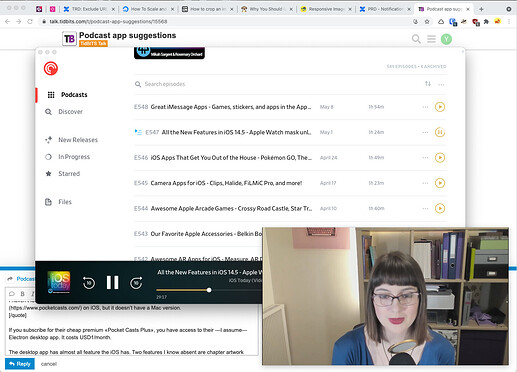Screen dimensions: 517x372
Task: Click playing episode title in player
Action: 210,272
